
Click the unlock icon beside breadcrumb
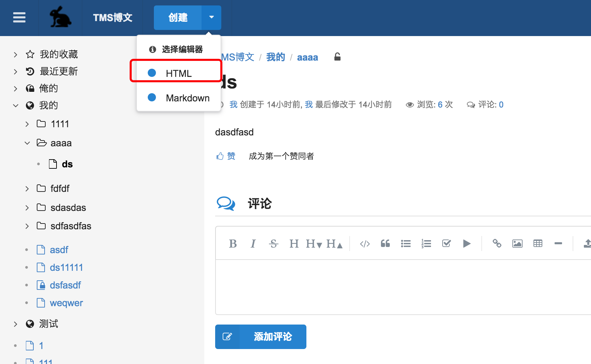click(x=337, y=56)
